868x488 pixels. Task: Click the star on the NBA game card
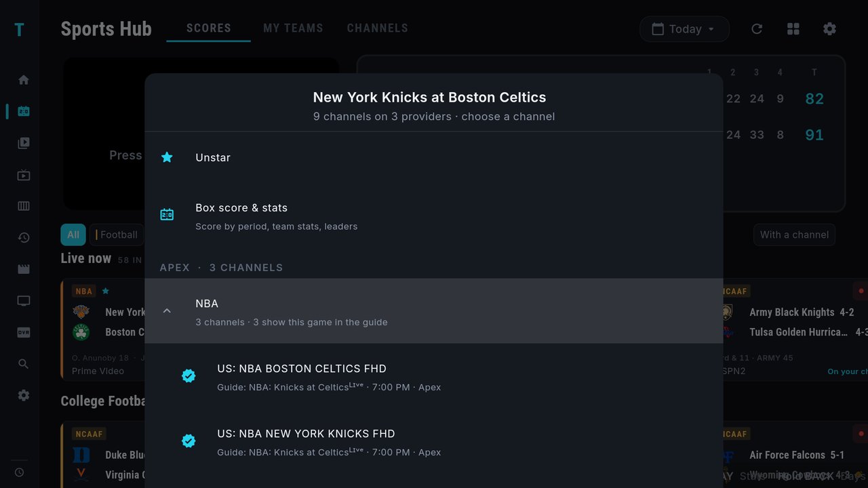click(105, 291)
